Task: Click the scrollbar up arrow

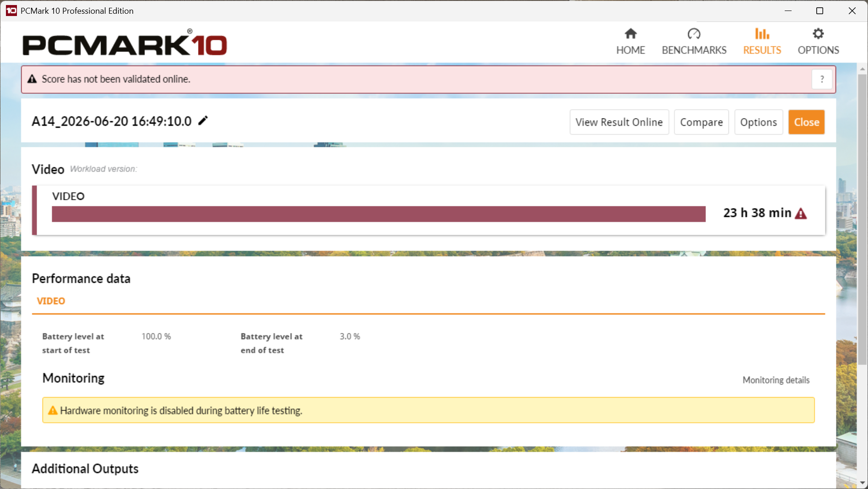Action: click(x=863, y=69)
